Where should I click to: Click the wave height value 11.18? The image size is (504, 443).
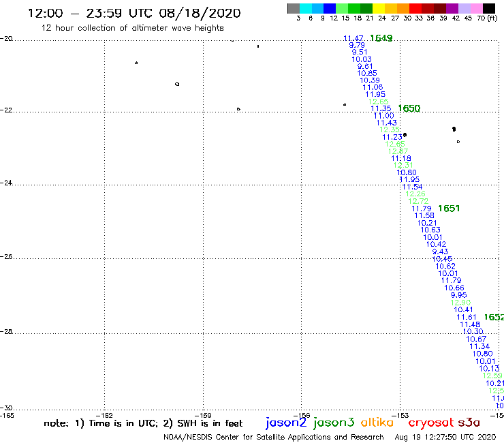(x=401, y=158)
